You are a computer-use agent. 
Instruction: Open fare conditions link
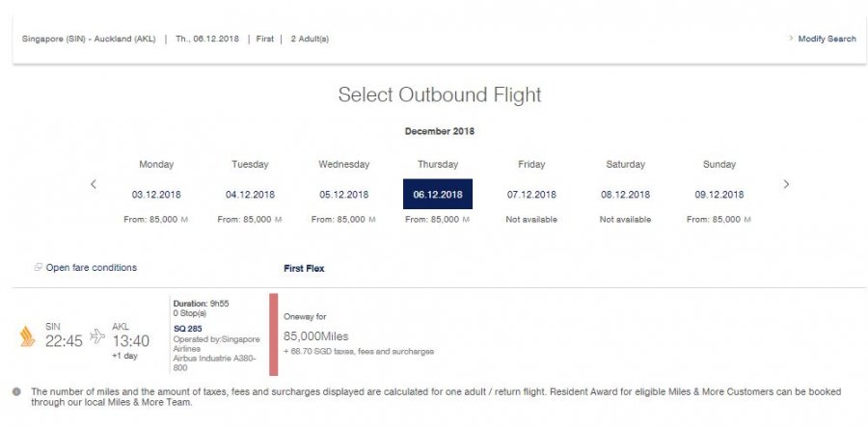[x=91, y=267]
